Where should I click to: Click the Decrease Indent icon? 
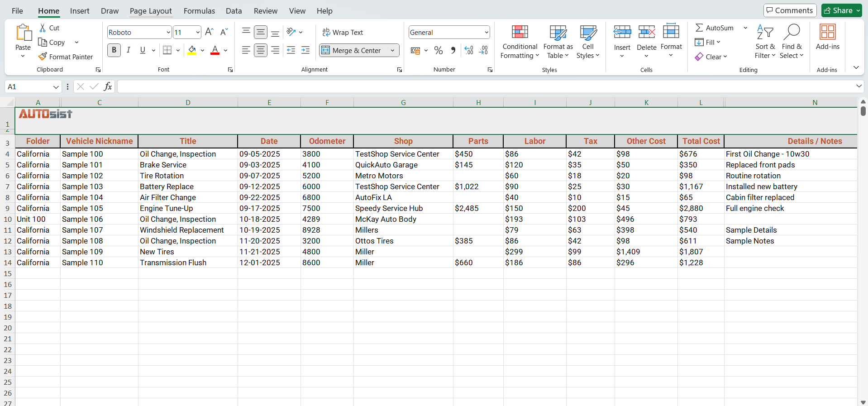(291, 50)
